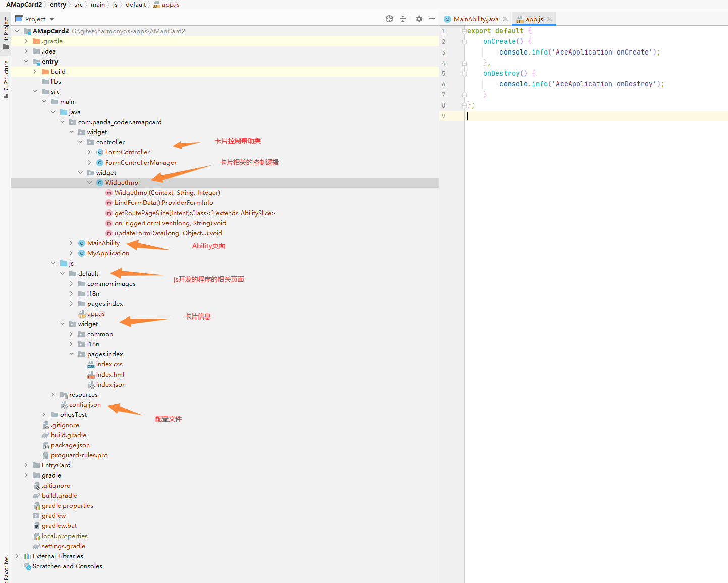Click the collapse all icon in Project toolbar
The width and height of the screenshot is (728, 583).
pyautogui.click(x=403, y=19)
